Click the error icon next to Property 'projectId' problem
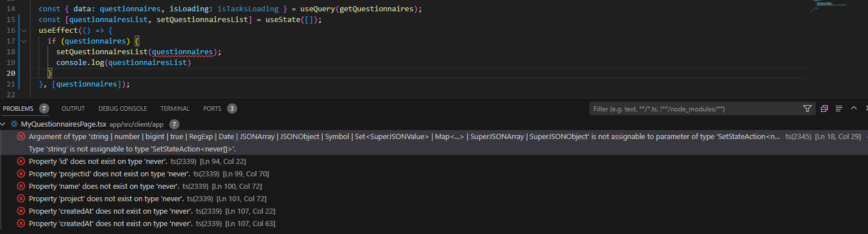Viewport: 868px width, 234px height. (x=21, y=174)
